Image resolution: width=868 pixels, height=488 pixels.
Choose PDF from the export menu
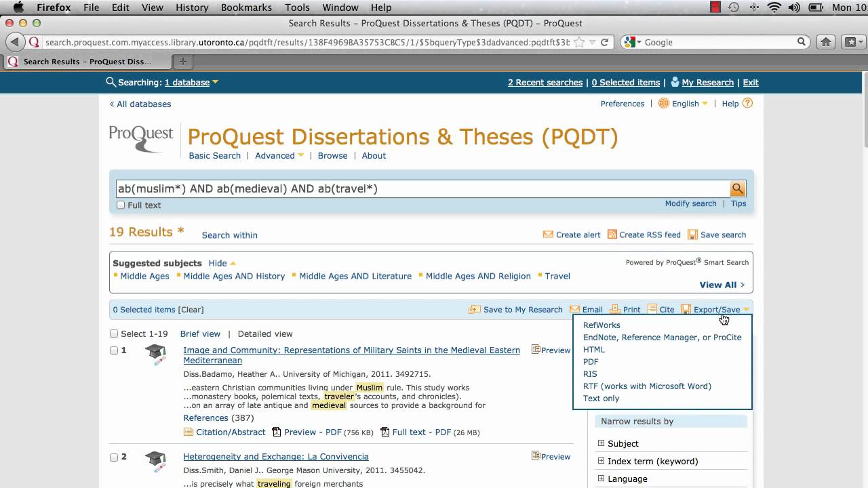(591, 361)
